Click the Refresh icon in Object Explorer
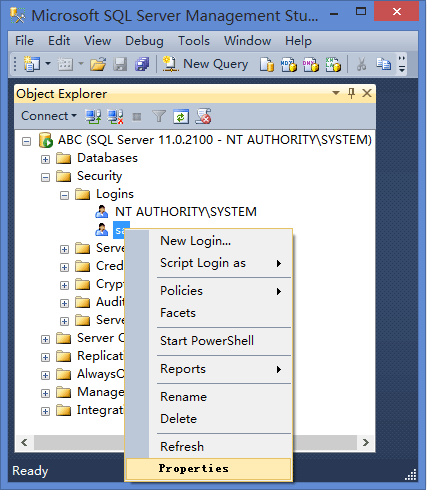Screen dimensions: 427x490 [x=181, y=116]
